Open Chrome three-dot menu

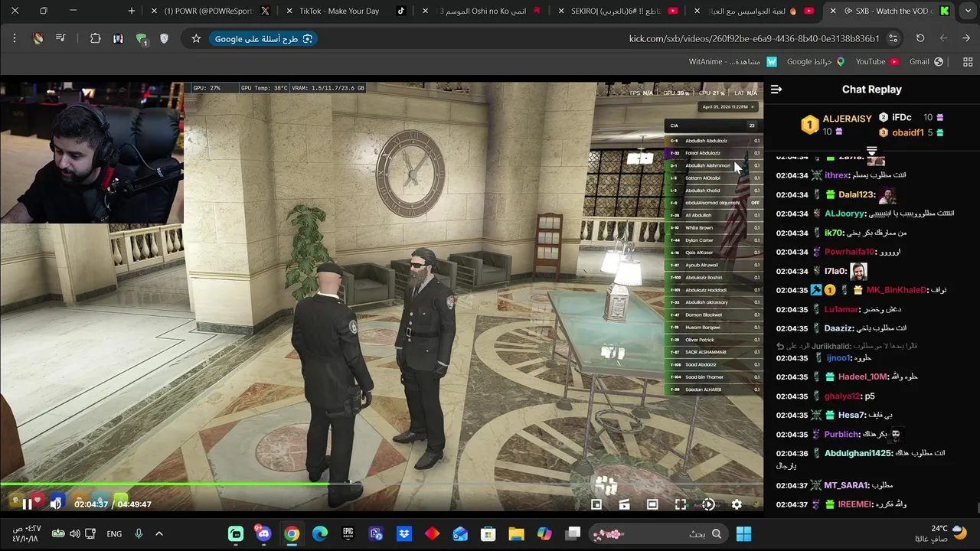click(x=15, y=38)
